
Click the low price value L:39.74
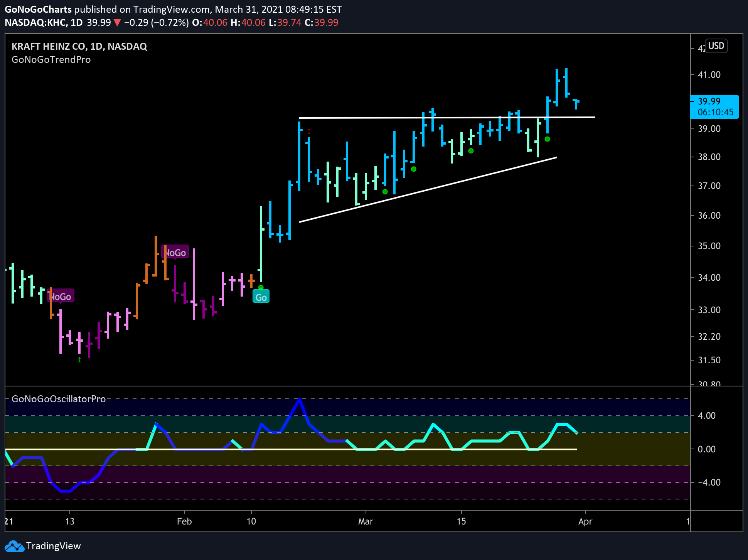(x=285, y=22)
